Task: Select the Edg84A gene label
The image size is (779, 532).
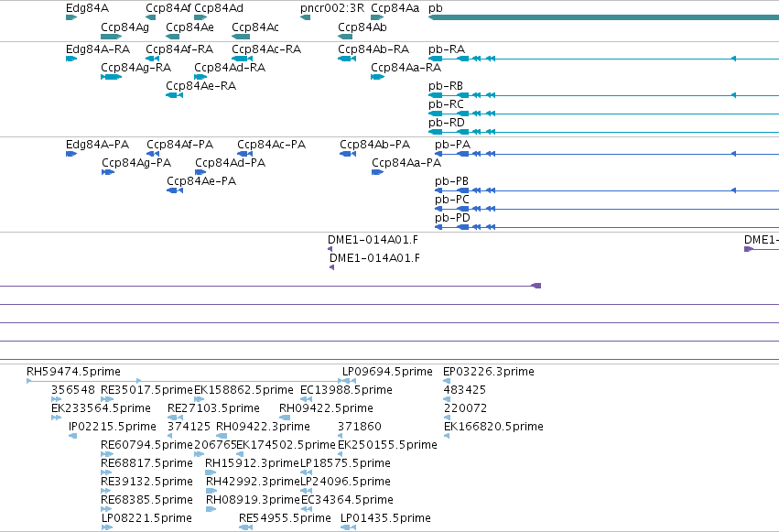Action: [88, 8]
